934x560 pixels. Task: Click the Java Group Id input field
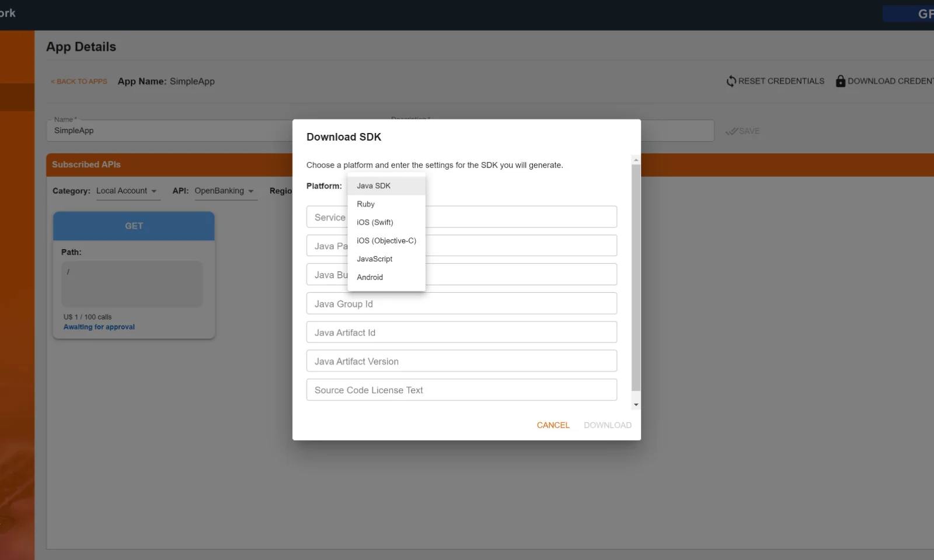tap(461, 303)
